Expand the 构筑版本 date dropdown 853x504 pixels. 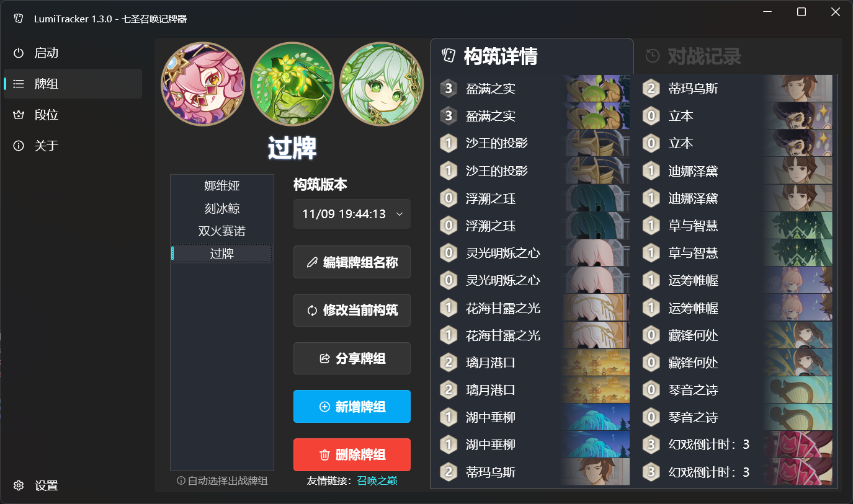352,214
